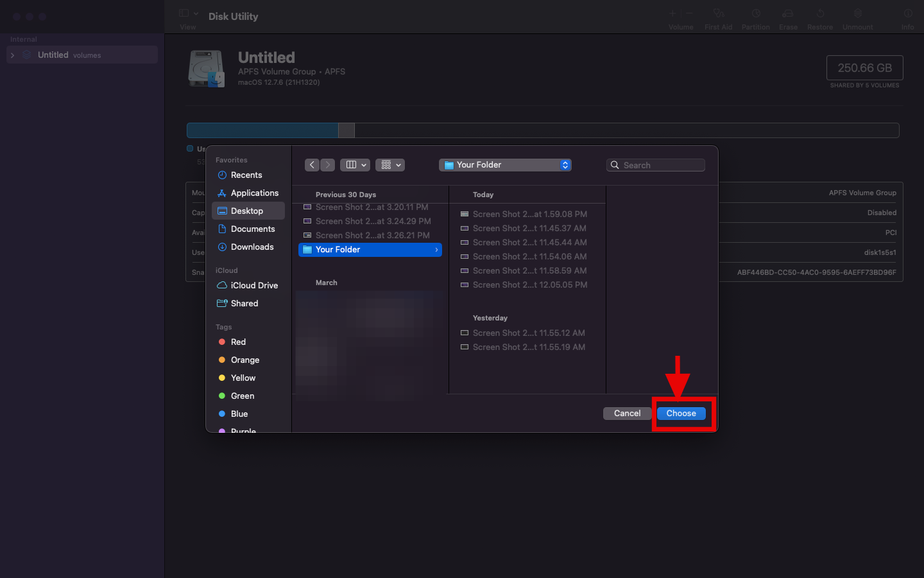Screen dimensions: 924x578
Task: Click the Search field in dialog
Action: pyautogui.click(x=656, y=165)
